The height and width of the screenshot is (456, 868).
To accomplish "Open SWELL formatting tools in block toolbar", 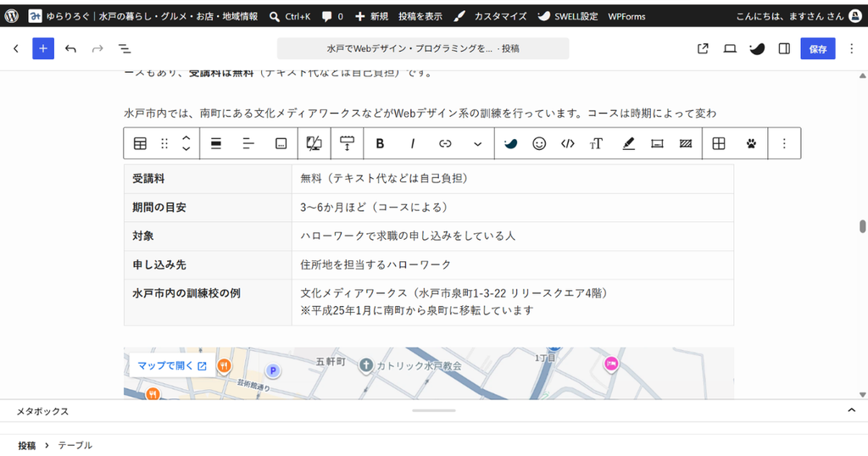I will [x=510, y=143].
